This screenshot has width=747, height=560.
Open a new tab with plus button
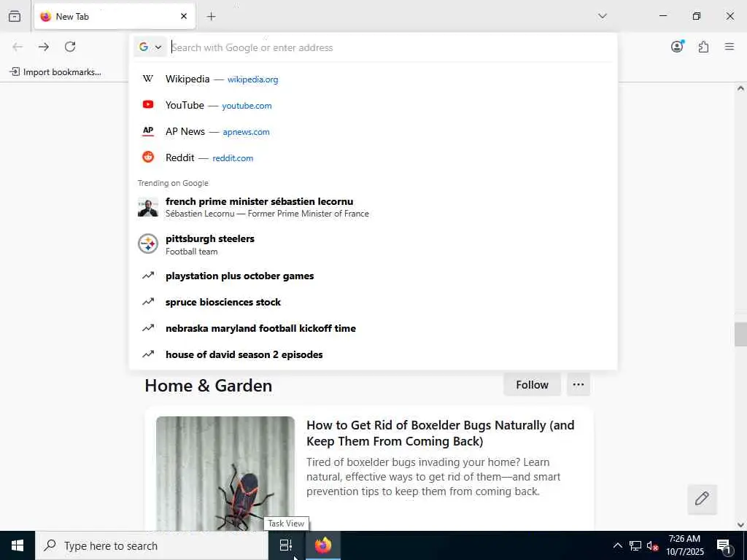tap(211, 17)
